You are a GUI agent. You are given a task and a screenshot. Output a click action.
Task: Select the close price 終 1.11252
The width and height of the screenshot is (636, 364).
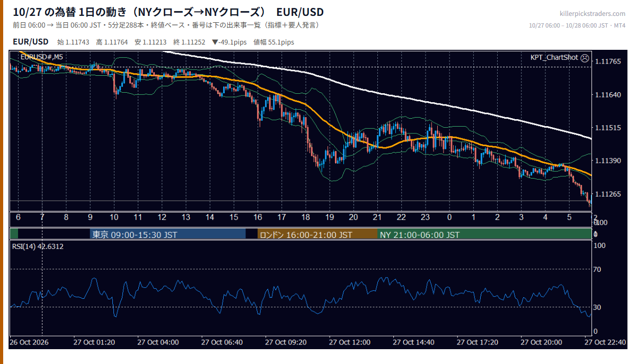pyautogui.click(x=189, y=42)
